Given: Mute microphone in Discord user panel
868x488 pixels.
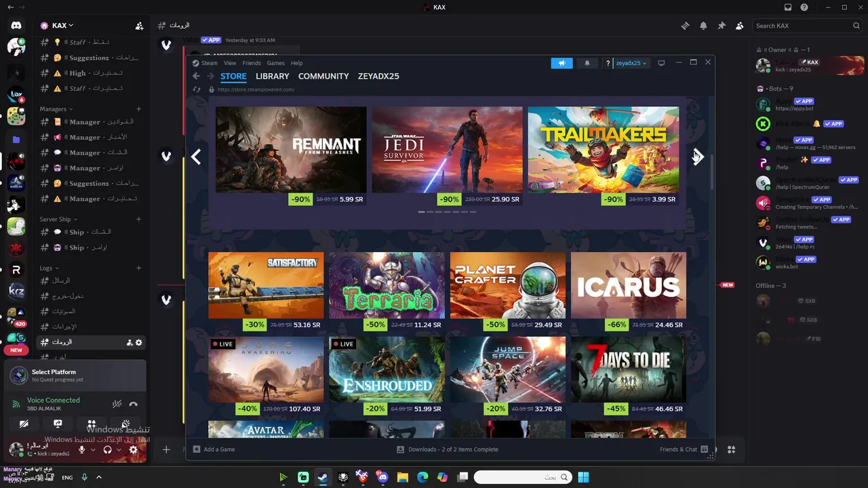Looking at the screenshot, I should coord(82,449).
